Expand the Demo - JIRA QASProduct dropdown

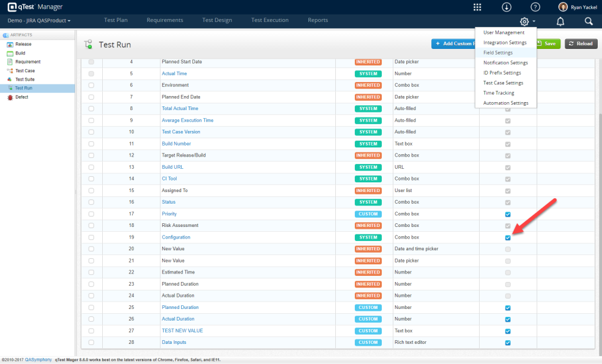(x=39, y=21)
